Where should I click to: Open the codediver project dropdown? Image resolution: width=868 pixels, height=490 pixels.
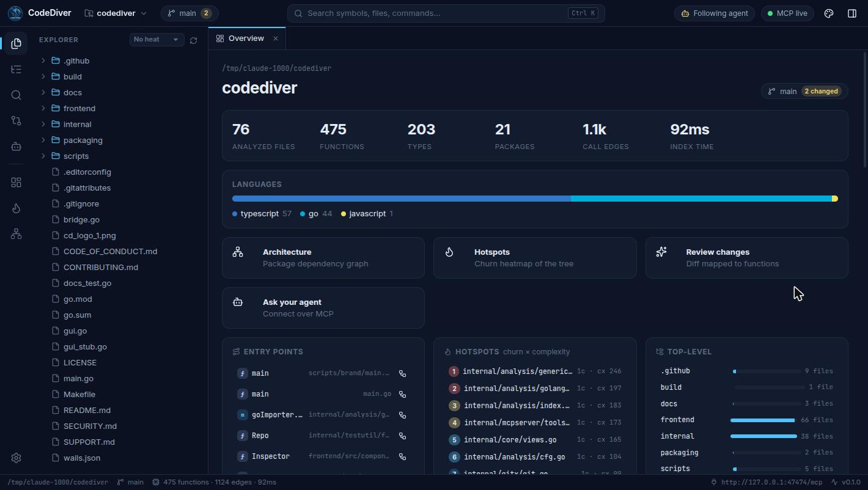coord(116,13)
